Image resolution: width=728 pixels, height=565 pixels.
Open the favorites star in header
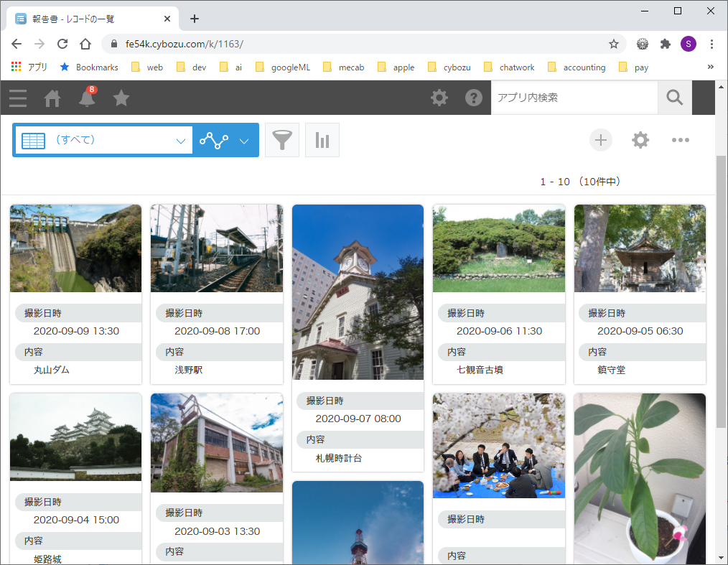pyautogui.click(x=121, y=98)
